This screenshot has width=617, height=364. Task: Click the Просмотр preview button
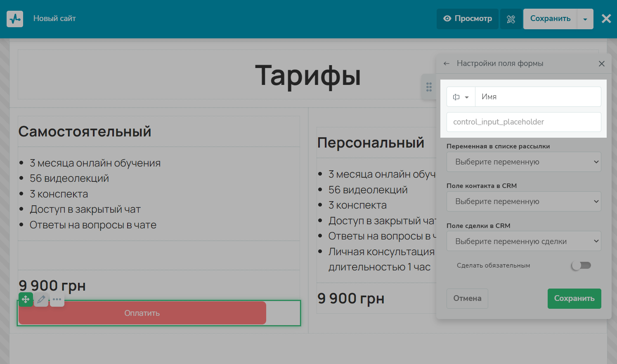click(x=468, y=19)
